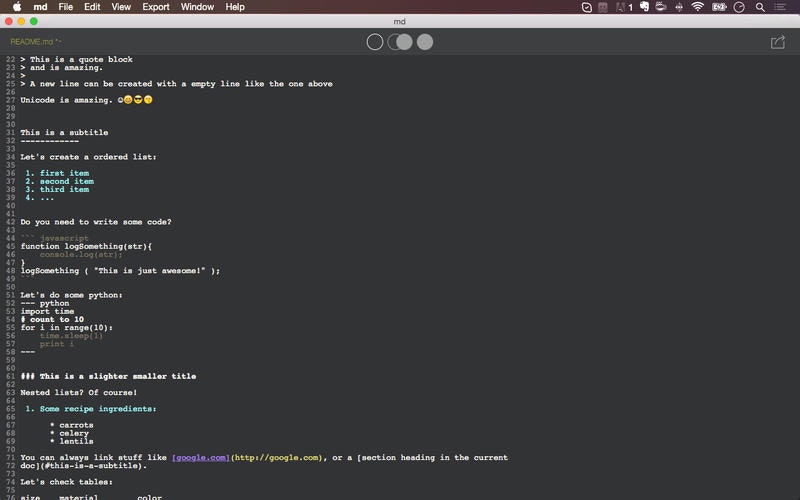Image resolution: width=800 pixels, height=500 pixels.
Task: Click the "carrots" bullet item
Action: [x=71, y=425]
